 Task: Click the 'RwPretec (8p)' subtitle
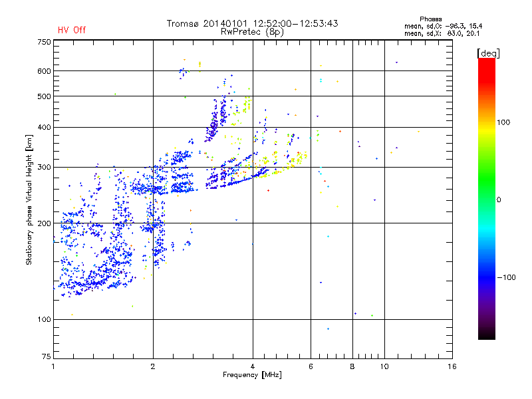[x=252, y=32]
